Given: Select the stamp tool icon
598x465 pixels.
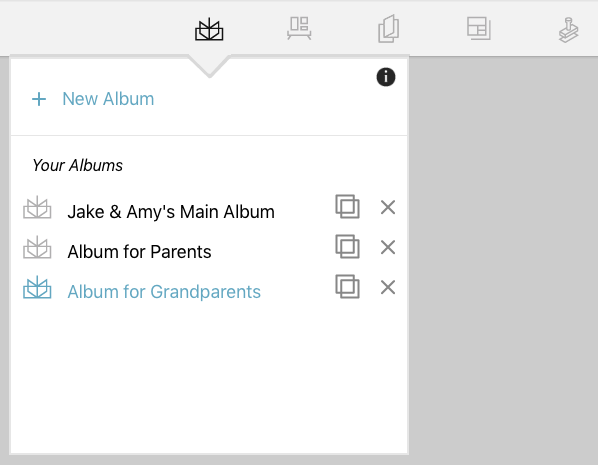Looking at the screenshot, I should (x=569, y=30).
